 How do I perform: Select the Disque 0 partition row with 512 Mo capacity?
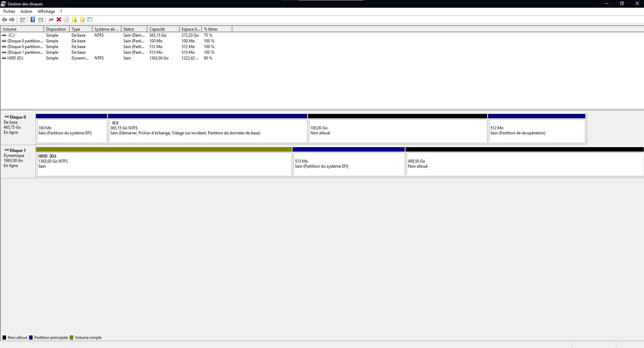coord(116,47)
